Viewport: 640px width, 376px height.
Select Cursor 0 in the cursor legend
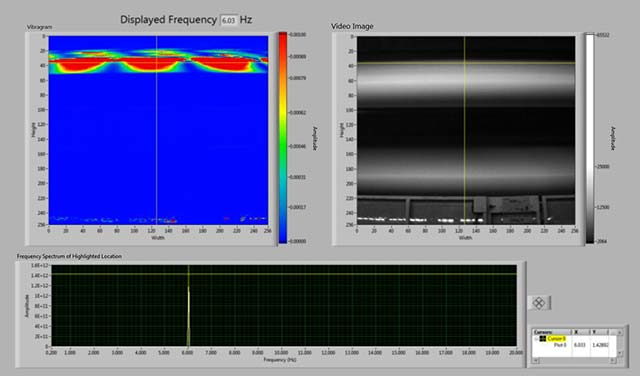pyautogui.click(x=556, y=339)
